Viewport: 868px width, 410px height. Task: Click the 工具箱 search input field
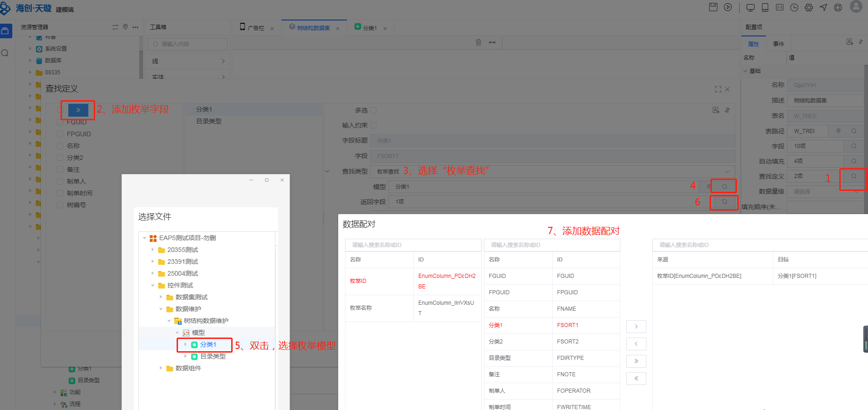188,44
